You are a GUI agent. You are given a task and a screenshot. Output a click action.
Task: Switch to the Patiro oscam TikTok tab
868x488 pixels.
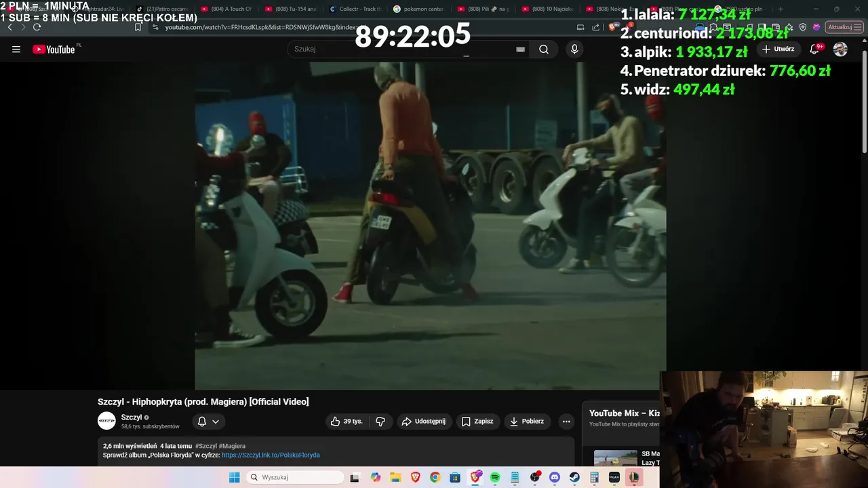tap(161, 9)
